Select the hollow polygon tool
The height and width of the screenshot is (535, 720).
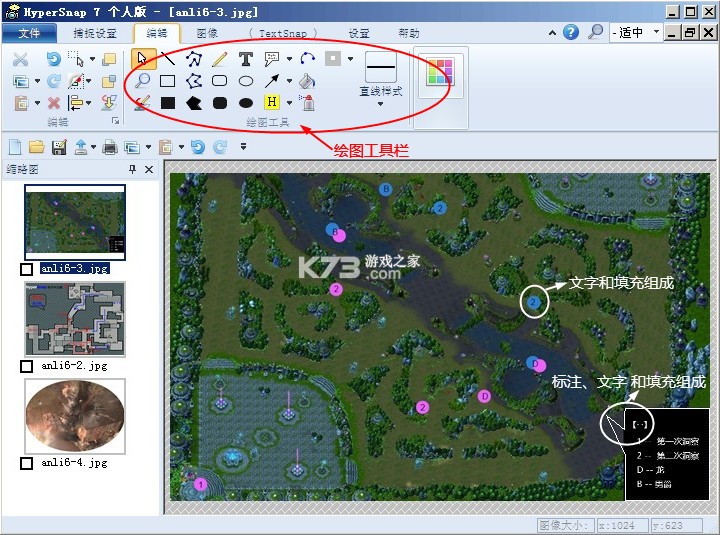click(194, 81)
